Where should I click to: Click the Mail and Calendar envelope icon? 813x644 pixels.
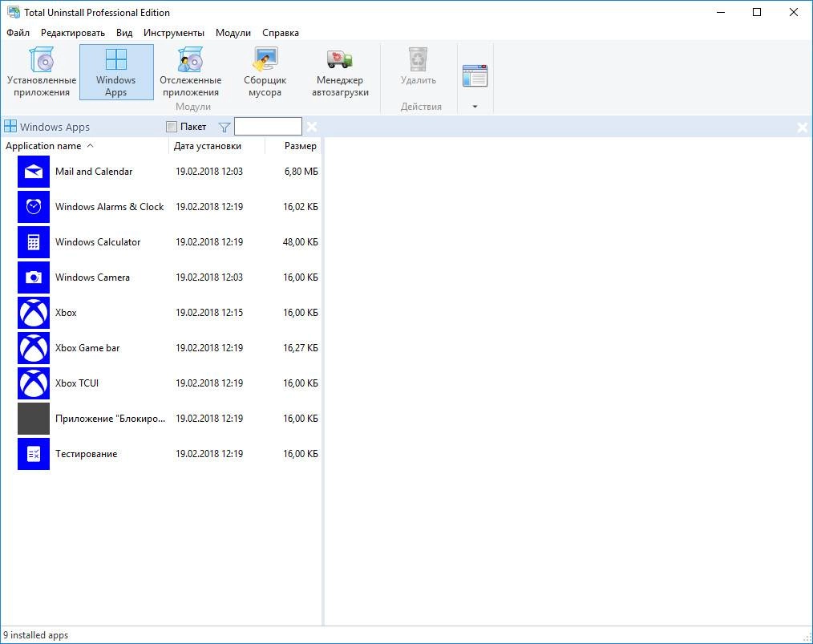(x=34, y=172)
